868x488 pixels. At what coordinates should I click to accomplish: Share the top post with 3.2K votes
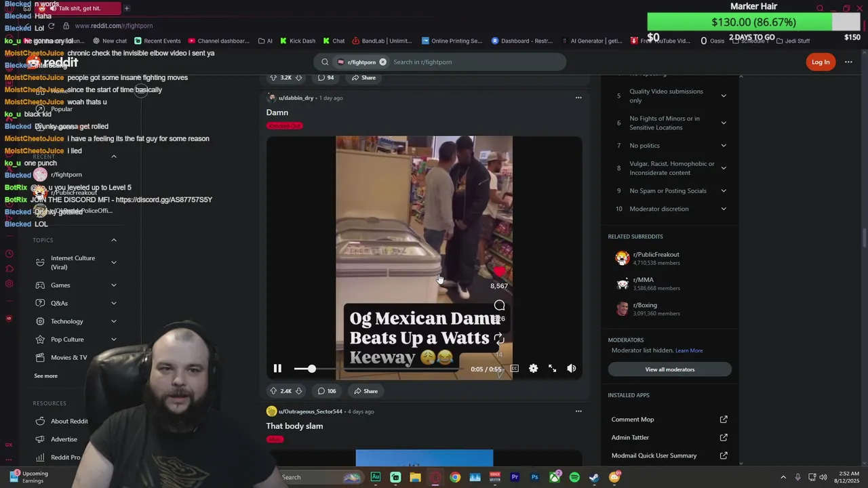[x=363, y=78]
